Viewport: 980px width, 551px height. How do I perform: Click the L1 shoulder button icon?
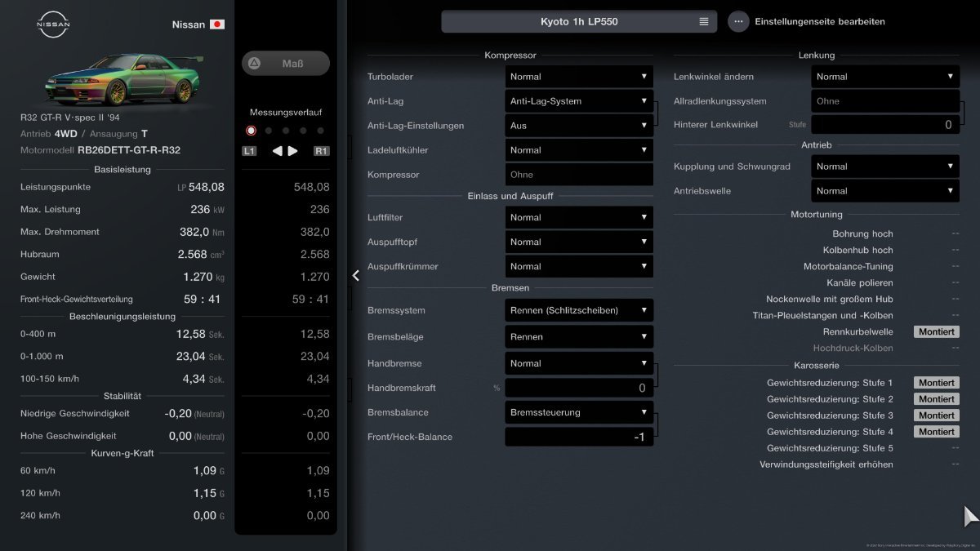pos(249,151)
